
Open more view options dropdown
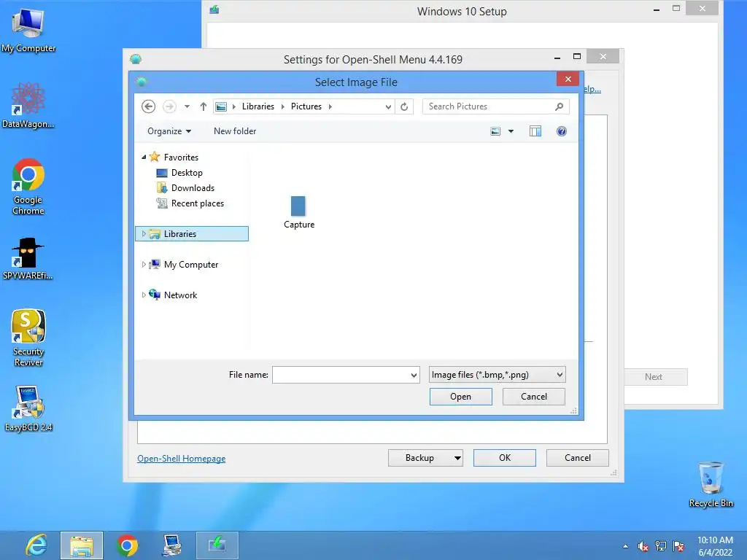[511, 131]
